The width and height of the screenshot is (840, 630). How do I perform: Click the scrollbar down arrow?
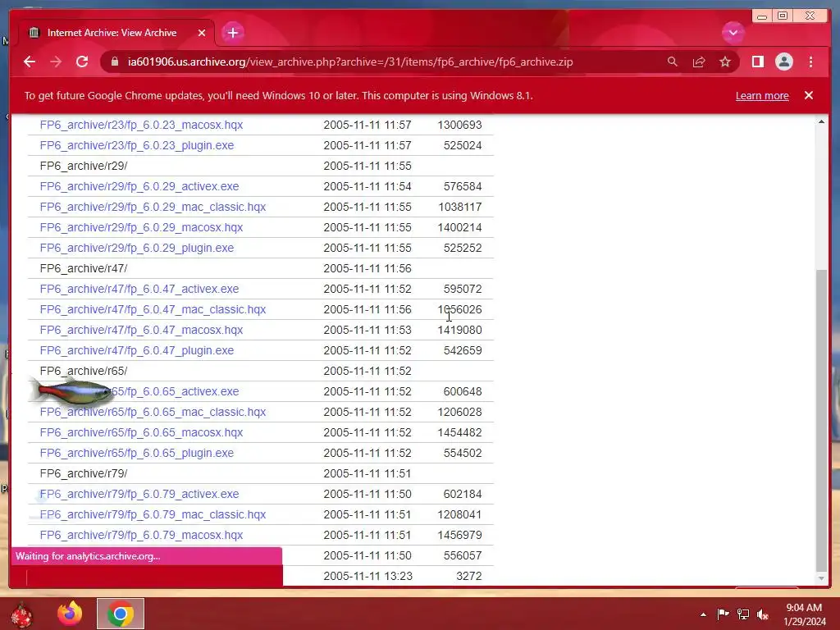(x=821, y=578)
